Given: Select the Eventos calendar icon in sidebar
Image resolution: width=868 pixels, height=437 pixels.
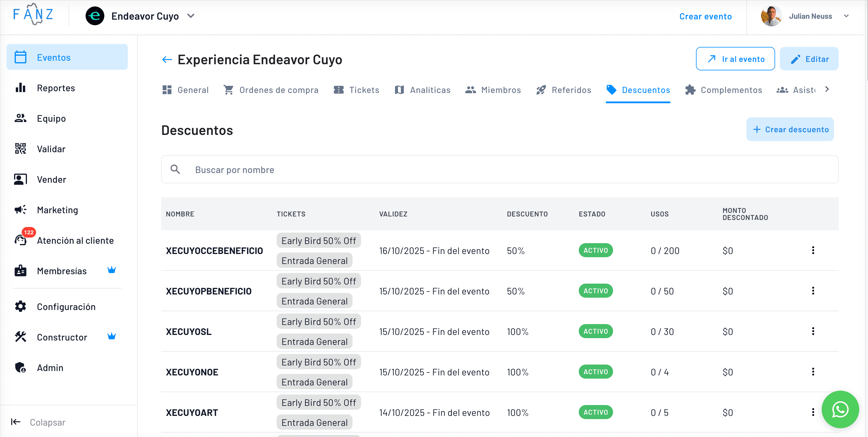Looking at the screenshot, I should 20,57.
